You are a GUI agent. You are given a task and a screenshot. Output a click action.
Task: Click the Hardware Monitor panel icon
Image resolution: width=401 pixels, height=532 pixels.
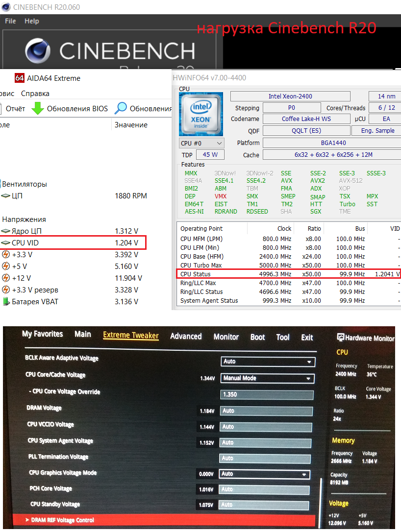coord(340,337)
